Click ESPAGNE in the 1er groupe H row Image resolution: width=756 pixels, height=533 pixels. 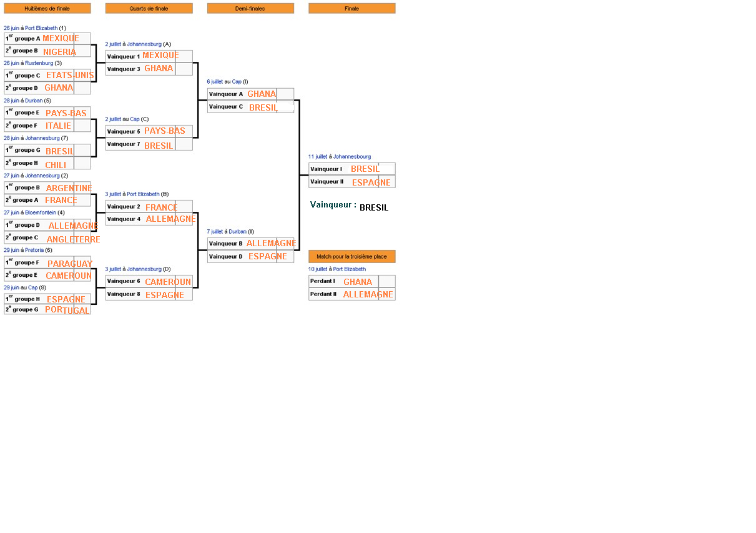(x=66, y=299)
